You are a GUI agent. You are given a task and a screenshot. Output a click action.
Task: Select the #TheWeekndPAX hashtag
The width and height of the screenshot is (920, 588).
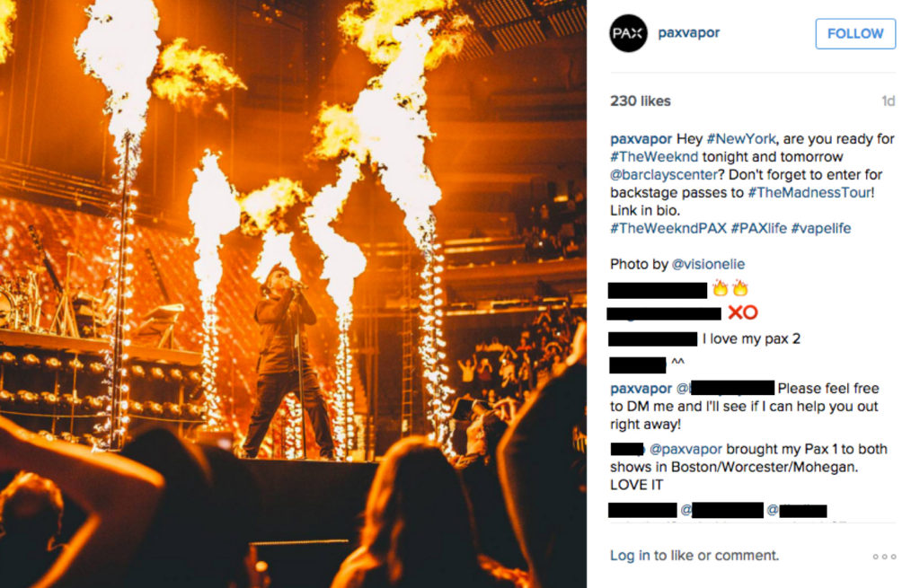pos(668,228)
